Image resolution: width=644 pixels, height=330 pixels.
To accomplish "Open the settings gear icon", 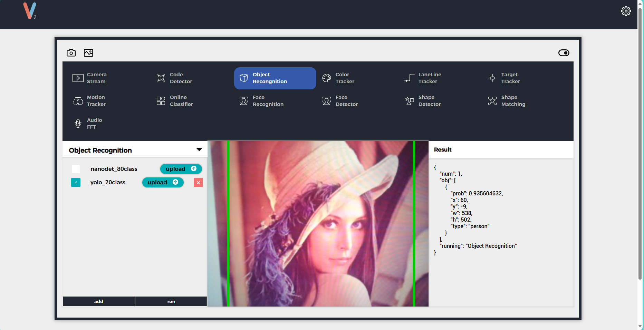I will [626, 11].
